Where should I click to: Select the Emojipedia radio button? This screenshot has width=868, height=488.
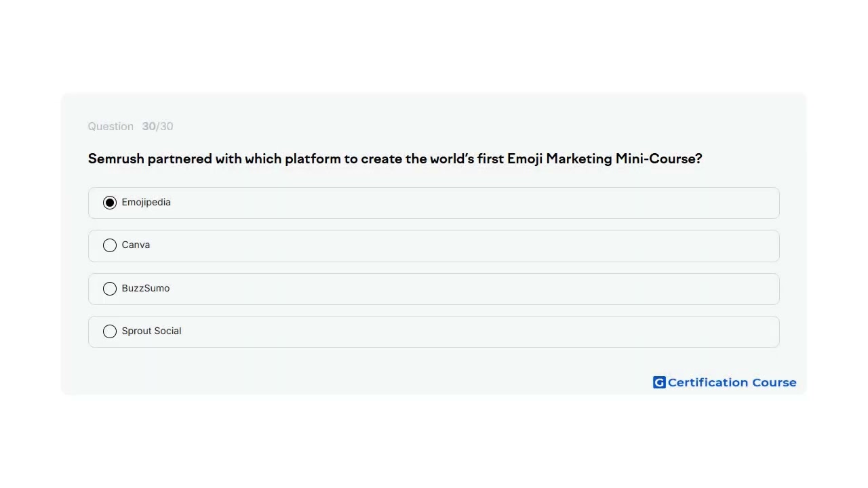coord(110,203)
